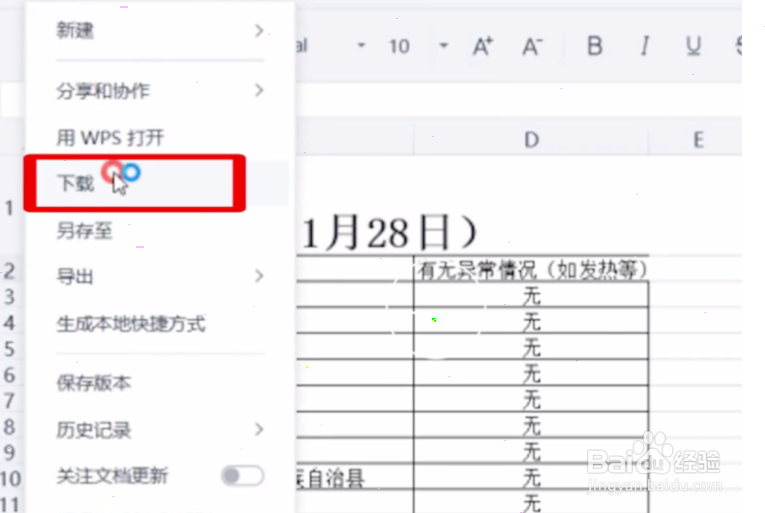Click the 有无异常情况（如发热等）header cell
The height and width of the screenshot is (513, 765).
click(x=531, y=269)
